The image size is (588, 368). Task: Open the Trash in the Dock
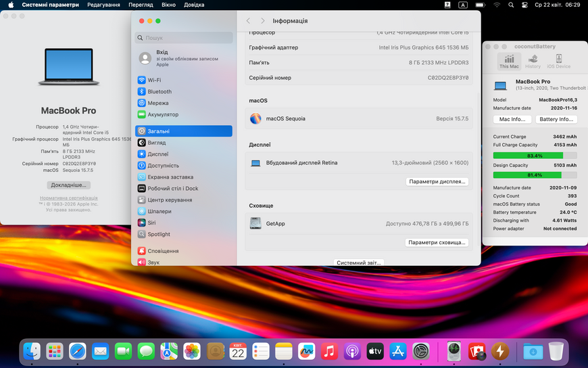coord(556,352)
